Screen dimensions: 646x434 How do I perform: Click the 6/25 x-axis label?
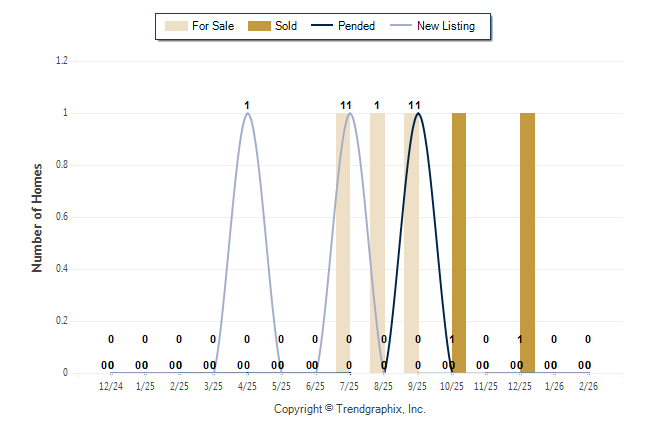(x=315, y=385)
